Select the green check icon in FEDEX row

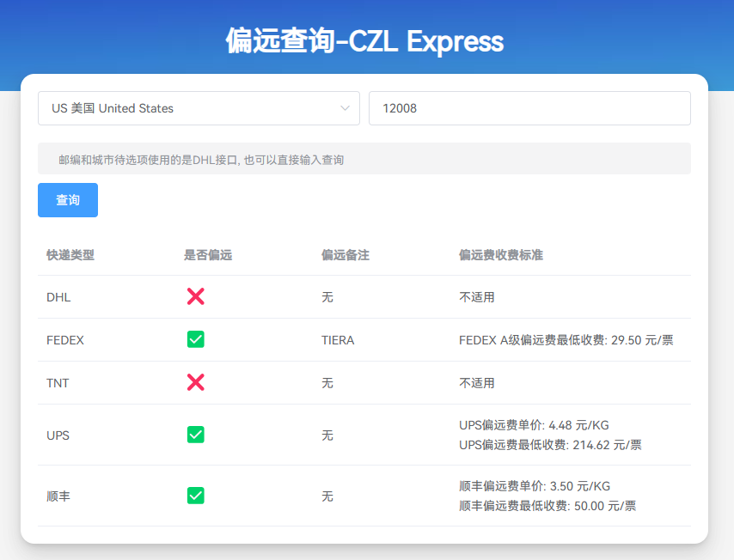coord(196,339)
